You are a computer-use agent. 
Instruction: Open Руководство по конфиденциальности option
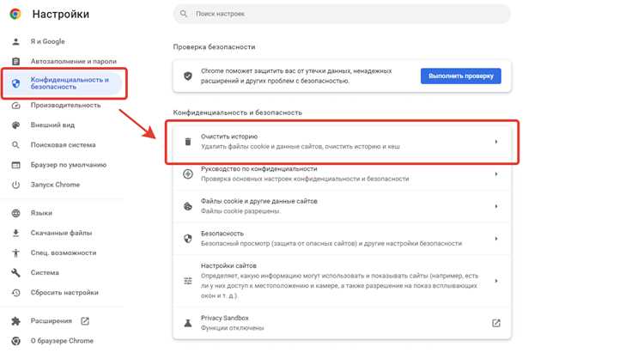pos(342,174)
